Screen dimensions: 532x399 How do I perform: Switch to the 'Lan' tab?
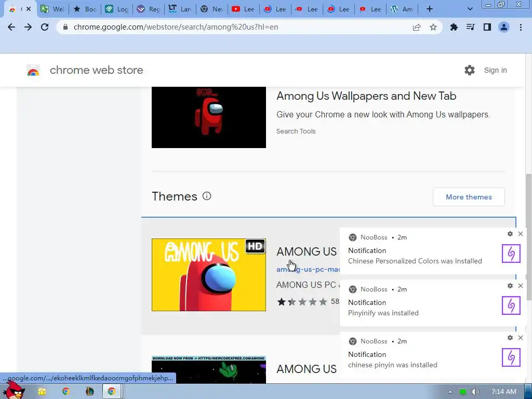pos(180,9)
